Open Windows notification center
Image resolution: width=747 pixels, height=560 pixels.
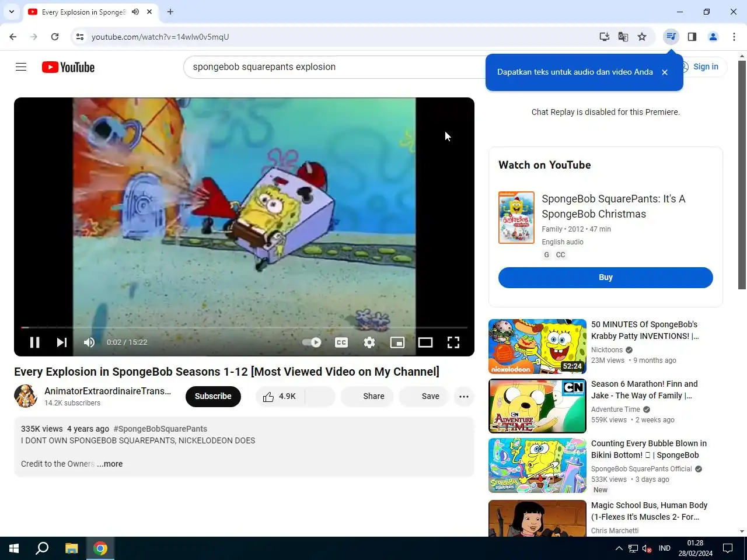[728, 548]
